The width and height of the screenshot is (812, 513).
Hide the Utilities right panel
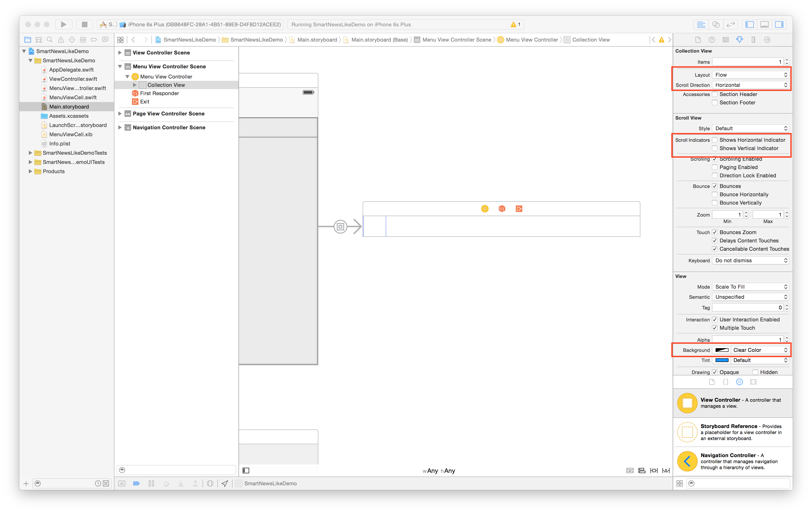(x=779, y=24)
